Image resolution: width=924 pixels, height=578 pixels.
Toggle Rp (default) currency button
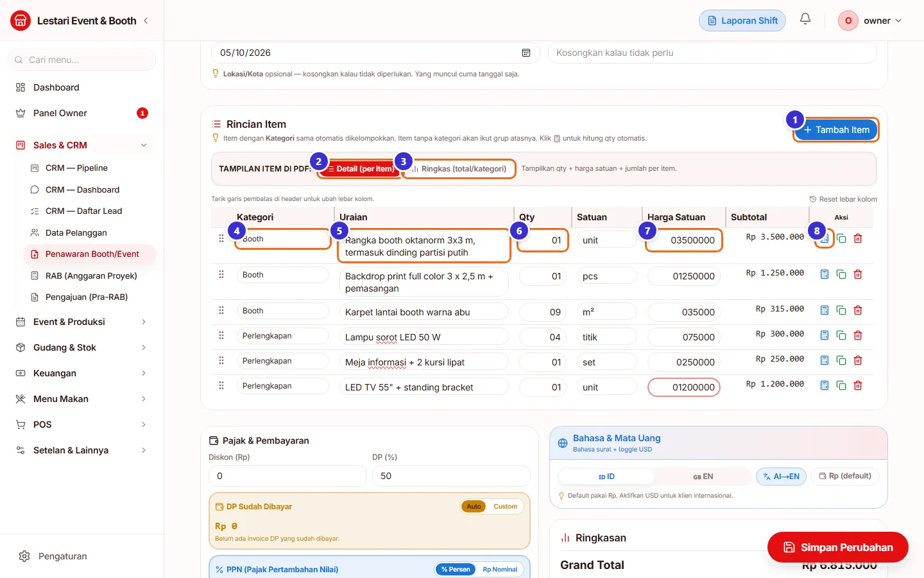click(x=845, y=477)
